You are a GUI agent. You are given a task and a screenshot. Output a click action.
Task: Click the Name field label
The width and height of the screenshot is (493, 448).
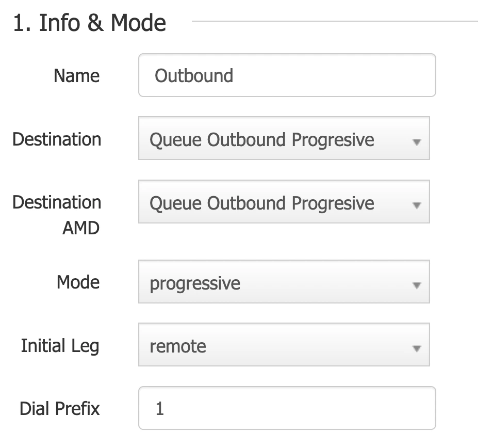pyautogui.click(x=76, y=76)
